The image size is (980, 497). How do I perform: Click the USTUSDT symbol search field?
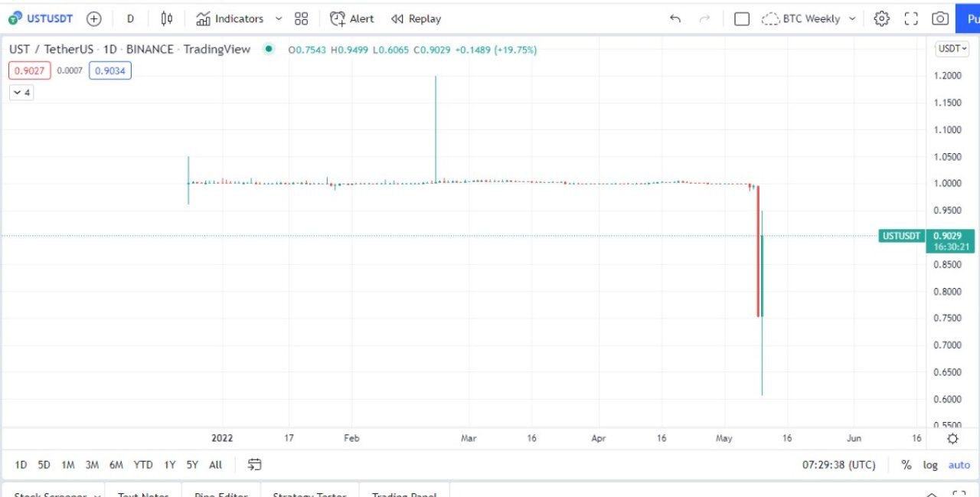point(42,18)
